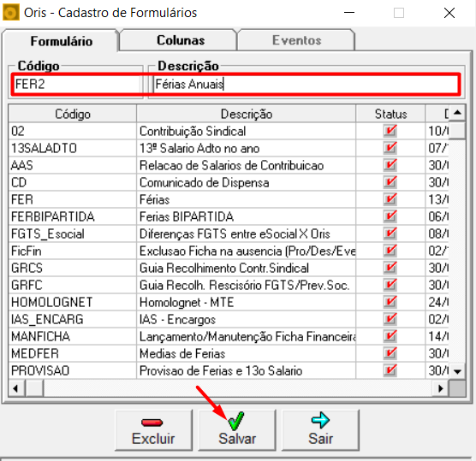Toggle status checkbox for PROVISAO row
476x461 pixels.
(x=390, y=370)
